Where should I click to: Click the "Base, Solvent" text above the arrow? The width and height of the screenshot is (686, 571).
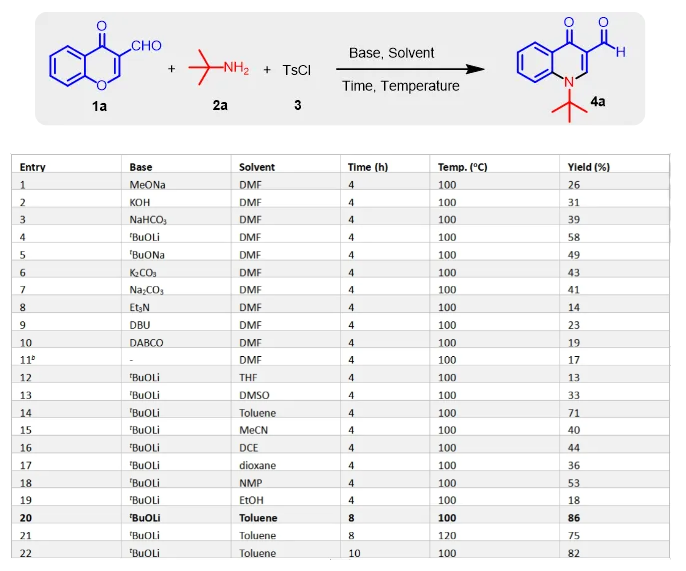pos(400,52)
